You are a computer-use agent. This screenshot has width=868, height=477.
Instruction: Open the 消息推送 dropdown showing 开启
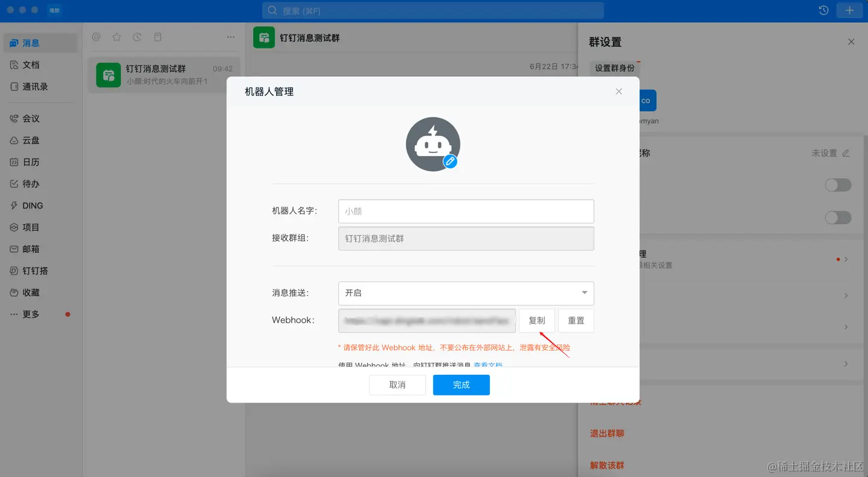click(466, 293)
